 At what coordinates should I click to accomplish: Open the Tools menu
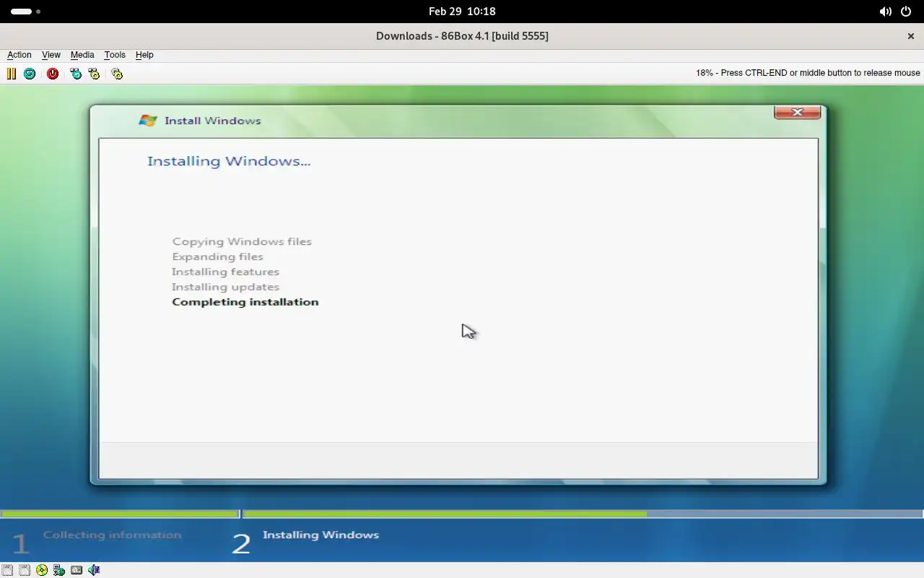(115, 55)
